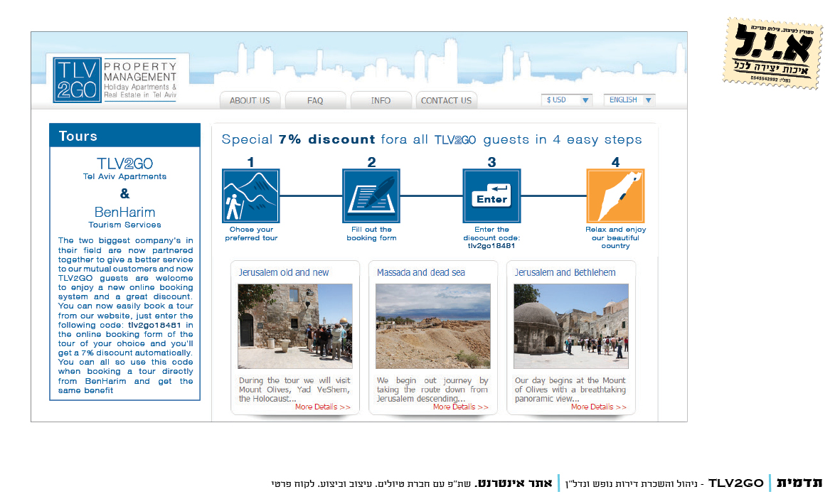Click the booking form pen icon
840x504 pixels.
(x=371, y=196)
